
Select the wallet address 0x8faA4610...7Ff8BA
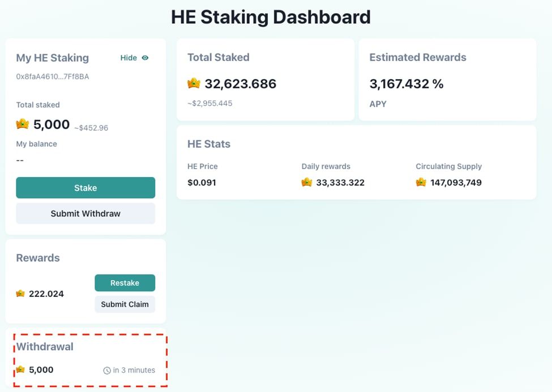point(52,76)
